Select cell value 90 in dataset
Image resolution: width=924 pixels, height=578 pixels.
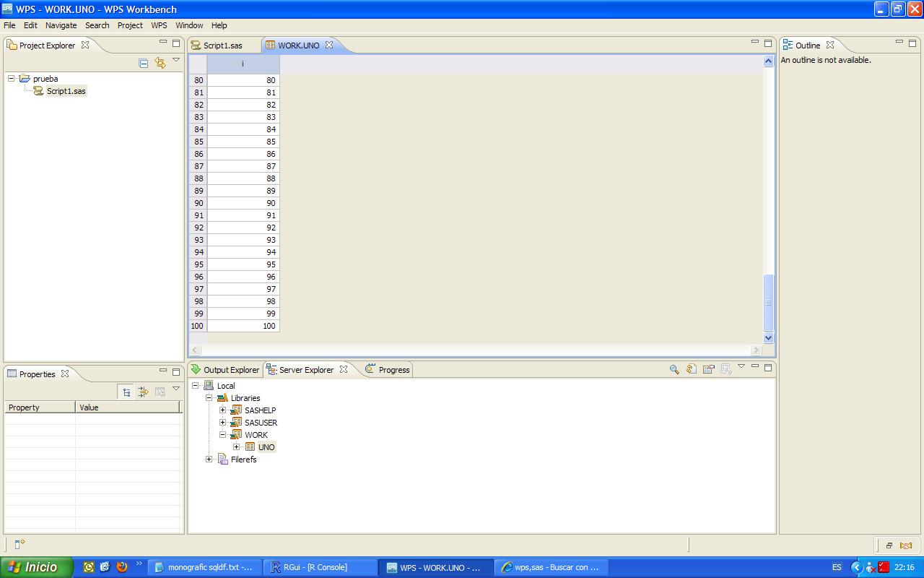click(243, 203)
